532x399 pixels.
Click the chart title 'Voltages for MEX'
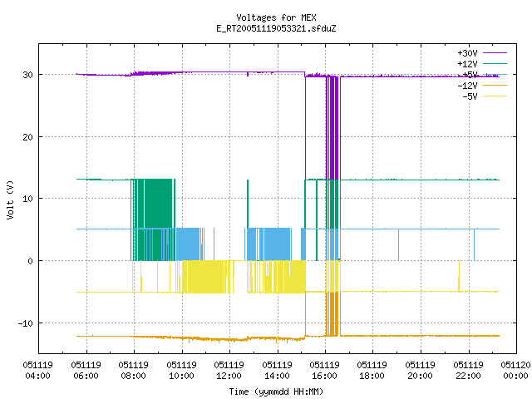coord(276,17)
